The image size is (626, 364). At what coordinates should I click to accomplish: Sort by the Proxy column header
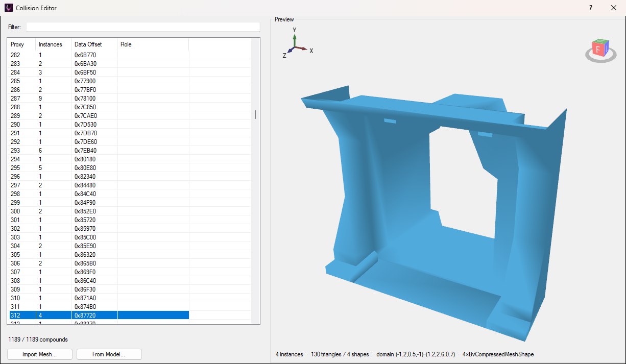tap(21, 44)
